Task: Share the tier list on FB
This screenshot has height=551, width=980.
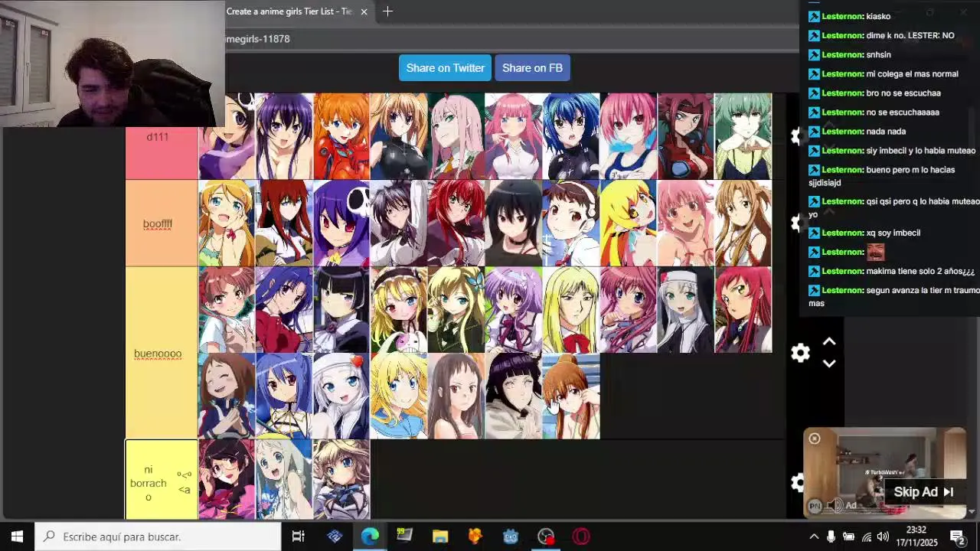Action: pos(532,68)
